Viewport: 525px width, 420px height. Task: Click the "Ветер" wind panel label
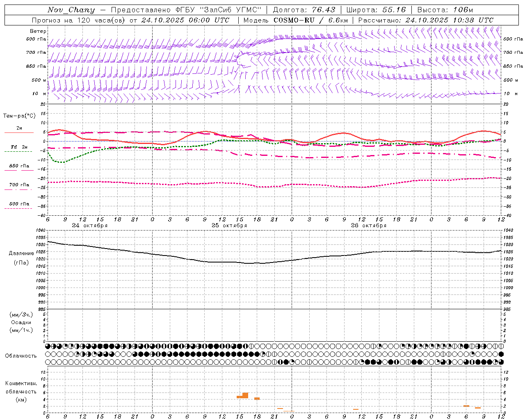[38, 31]
